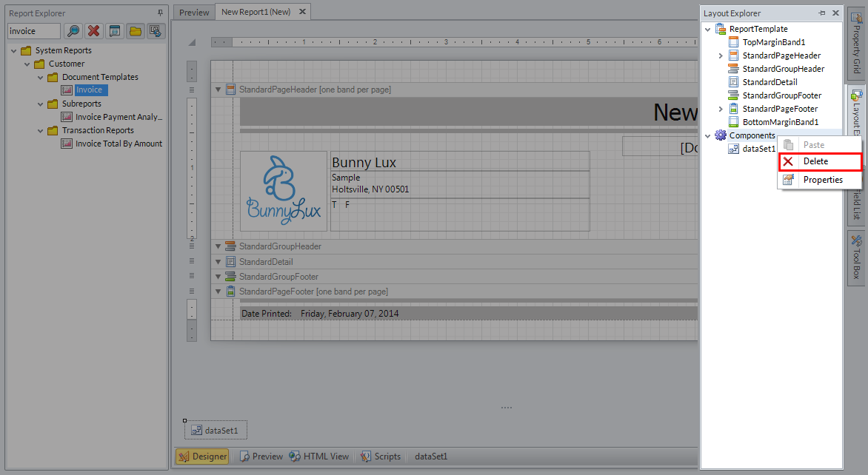Click the red X clear-search button
The image size is (868, 475).
pyautogui.click(x=93, y=31)
